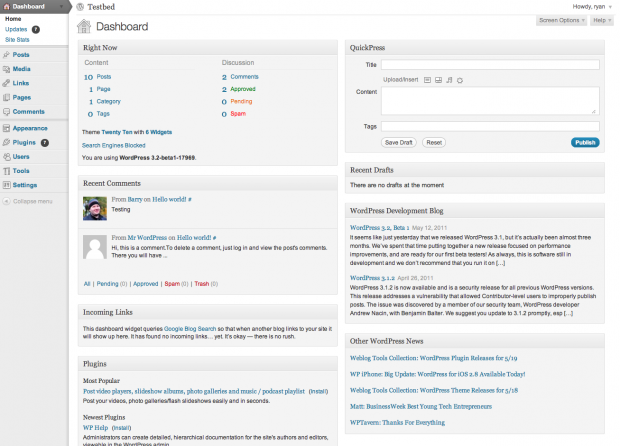Viewport: 620px width, 446px height.
Task: Open the Approved link in Discussion
Action: coord(243,89)
